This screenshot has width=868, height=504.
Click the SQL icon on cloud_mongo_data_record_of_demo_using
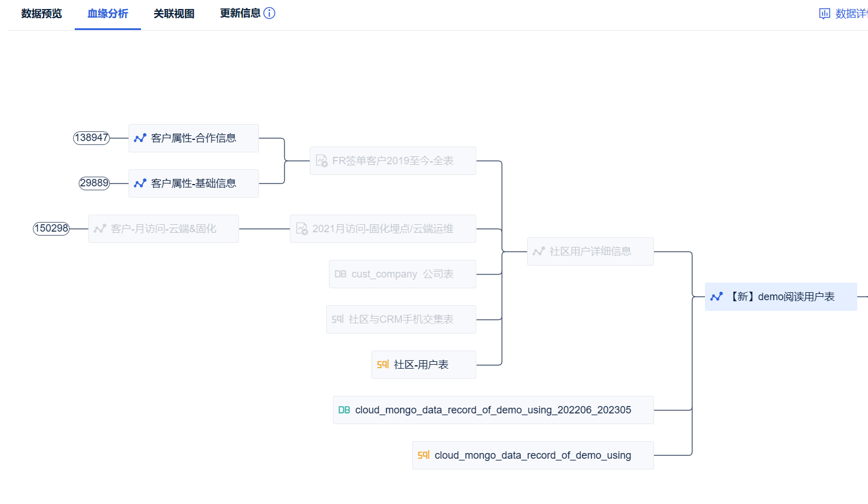click(424, 455)
